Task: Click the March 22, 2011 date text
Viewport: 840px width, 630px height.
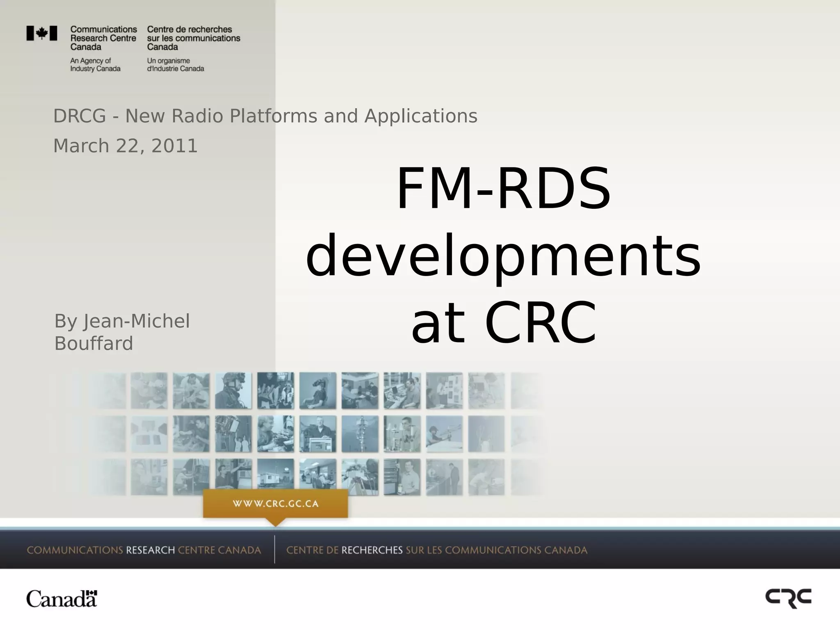Action: coord(126,146)
